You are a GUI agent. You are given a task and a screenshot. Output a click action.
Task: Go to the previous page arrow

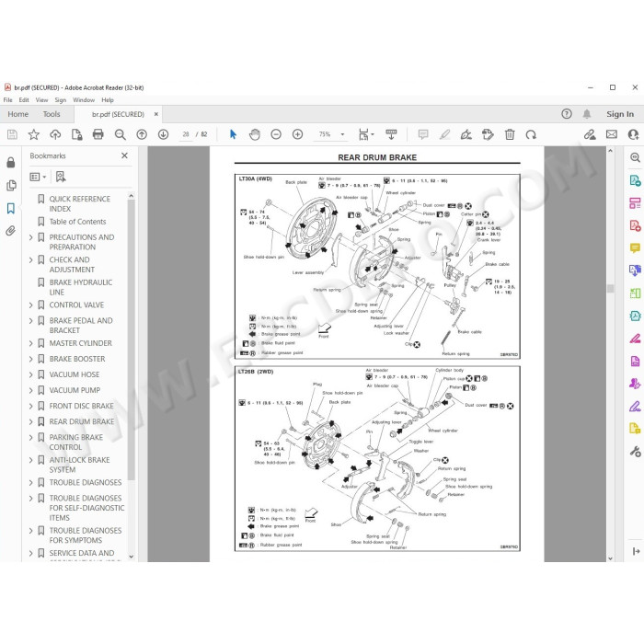(x=142, y=134)
